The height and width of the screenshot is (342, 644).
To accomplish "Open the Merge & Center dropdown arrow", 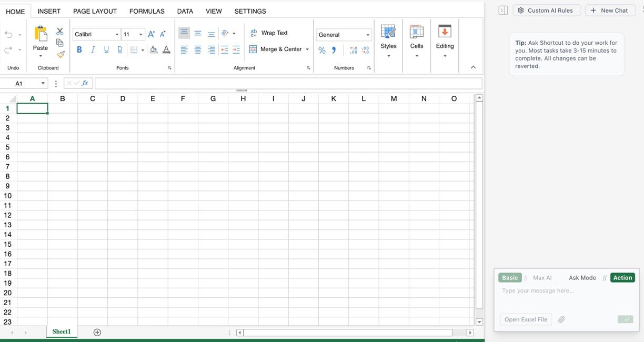I will click(307, 49).
